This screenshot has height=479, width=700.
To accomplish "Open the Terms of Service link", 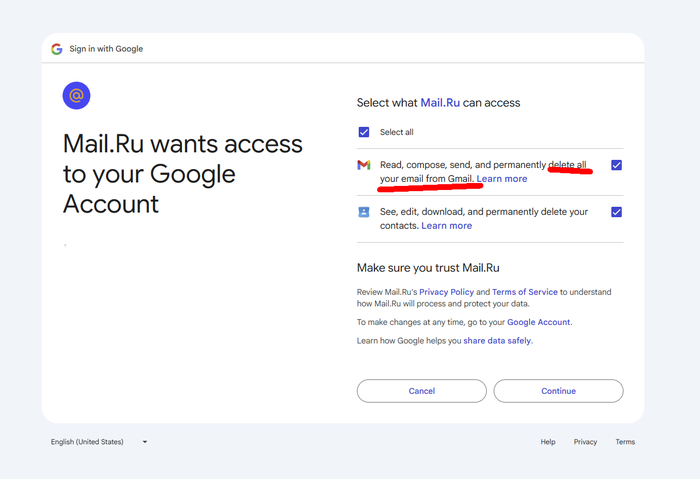I will point(524,292).
